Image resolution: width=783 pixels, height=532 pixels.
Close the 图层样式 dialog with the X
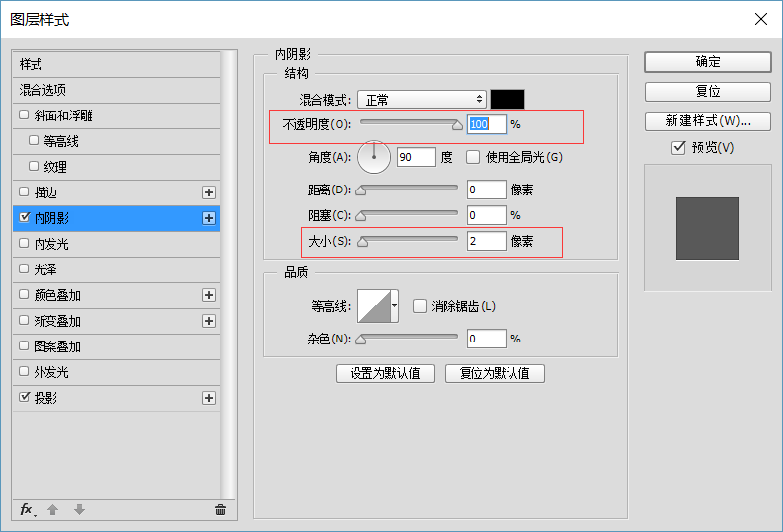pyautogui.click(x=761, y=19)
